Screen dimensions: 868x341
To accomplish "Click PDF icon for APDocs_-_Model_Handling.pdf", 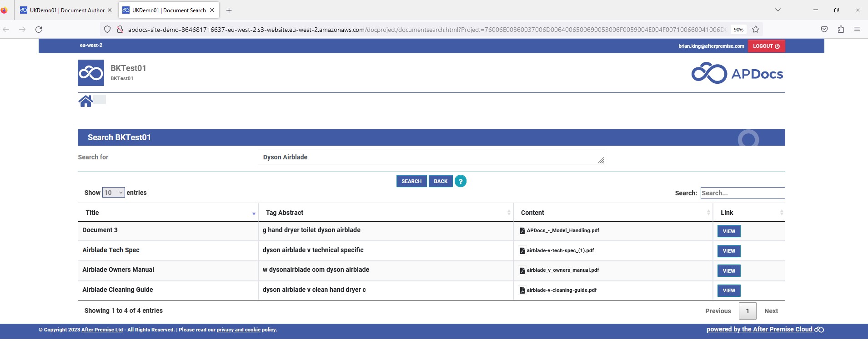I will pos(522,231).
